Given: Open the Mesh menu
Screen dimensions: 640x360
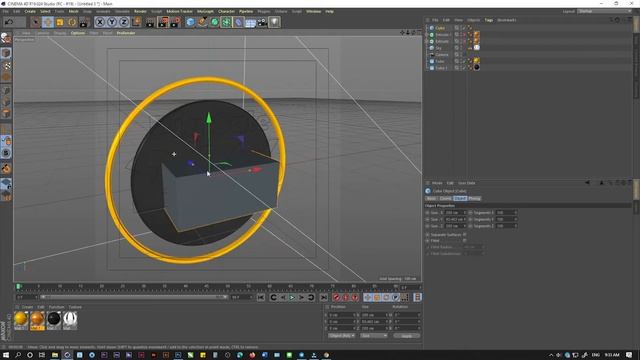Looking at the screenshot, I should click(73, 11).
